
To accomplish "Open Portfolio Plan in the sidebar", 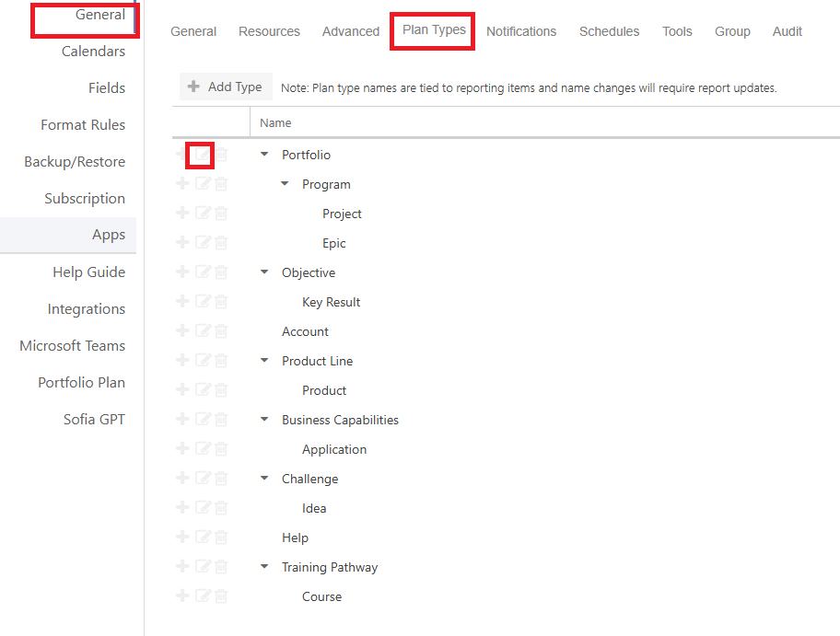I will (x=81, y=383).
